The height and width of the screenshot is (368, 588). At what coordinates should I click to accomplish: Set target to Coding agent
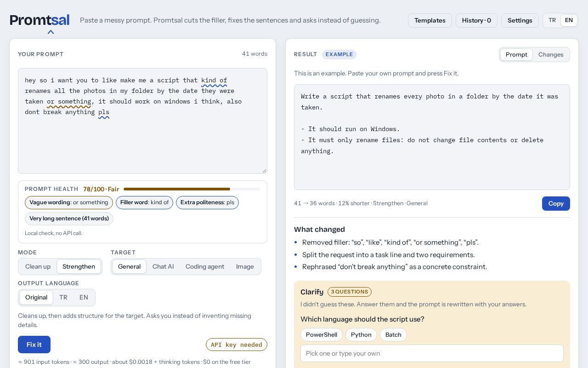coord(205,266)
